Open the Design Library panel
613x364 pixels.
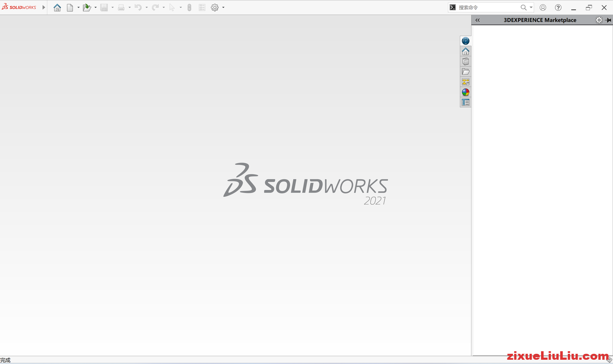465,61
